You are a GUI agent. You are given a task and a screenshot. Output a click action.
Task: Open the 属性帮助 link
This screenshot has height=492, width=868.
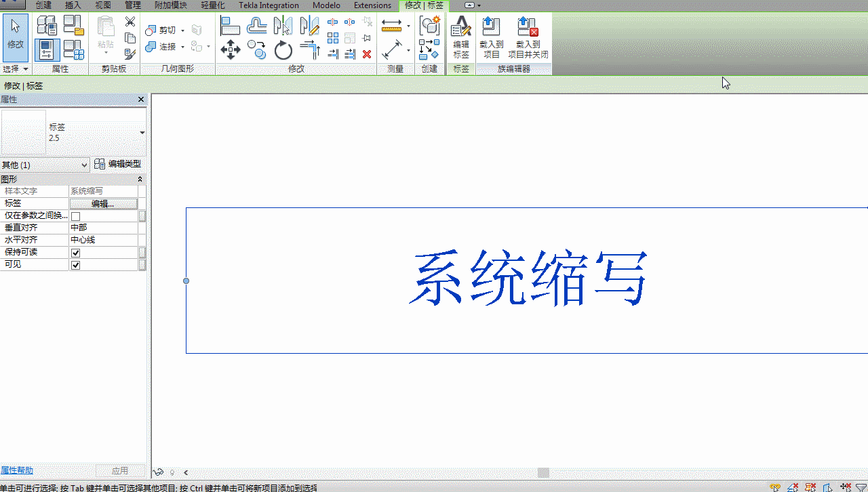(17, 470)
